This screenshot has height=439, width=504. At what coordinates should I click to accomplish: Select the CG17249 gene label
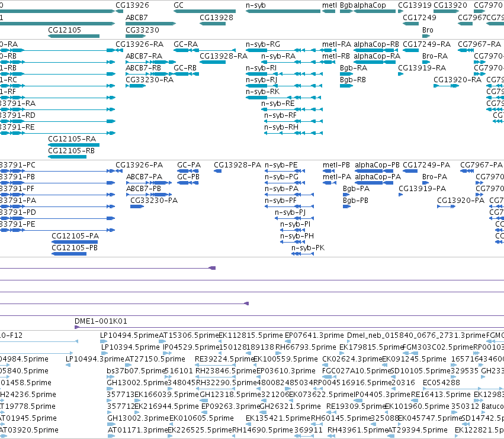point(419,18)
